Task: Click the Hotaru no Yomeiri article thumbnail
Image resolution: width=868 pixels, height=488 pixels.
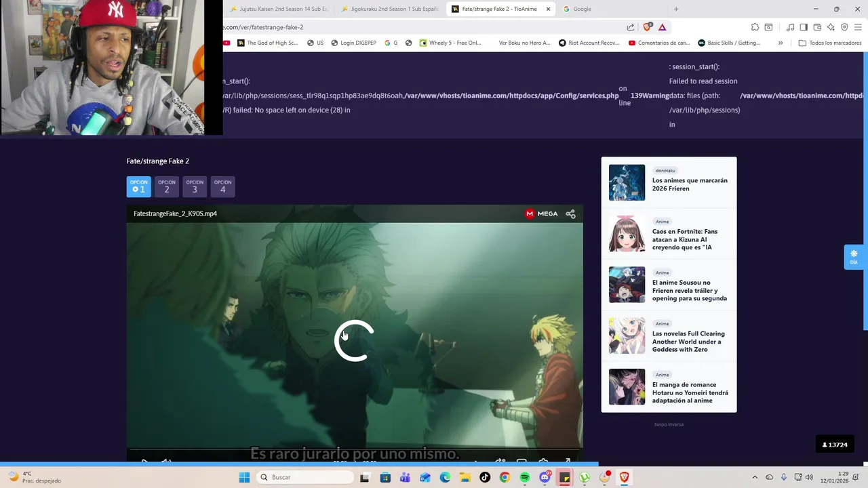Action: [627, 387]
